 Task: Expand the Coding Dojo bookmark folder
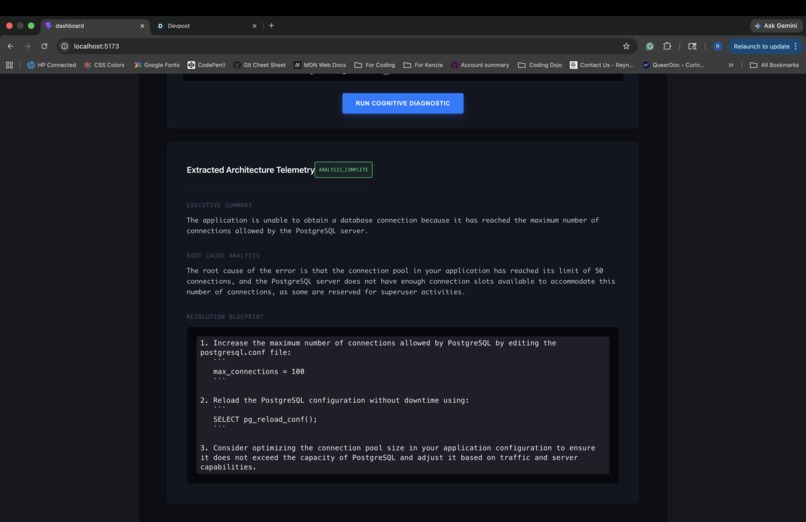pos(540,65)
